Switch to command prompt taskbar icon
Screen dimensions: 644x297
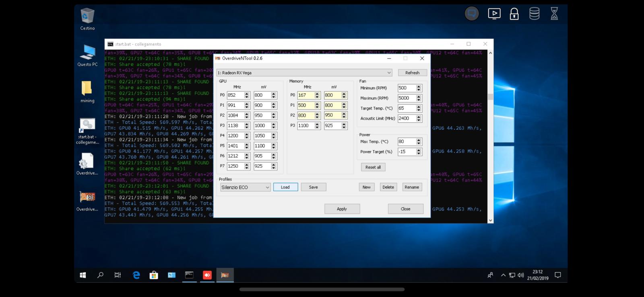pos(189,275)
